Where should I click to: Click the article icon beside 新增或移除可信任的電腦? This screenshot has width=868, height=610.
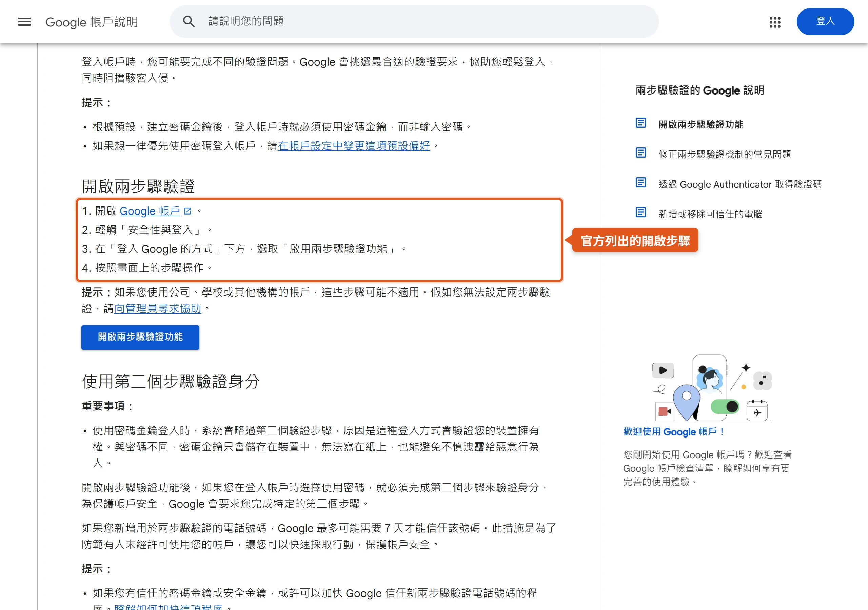640,212
